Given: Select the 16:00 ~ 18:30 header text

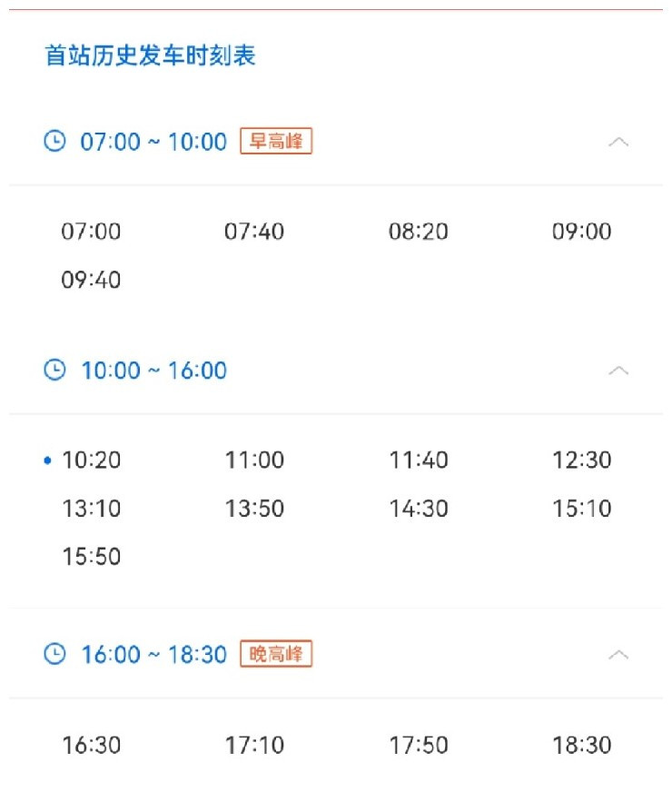Looking at the screenshot, I should (153, 654).
